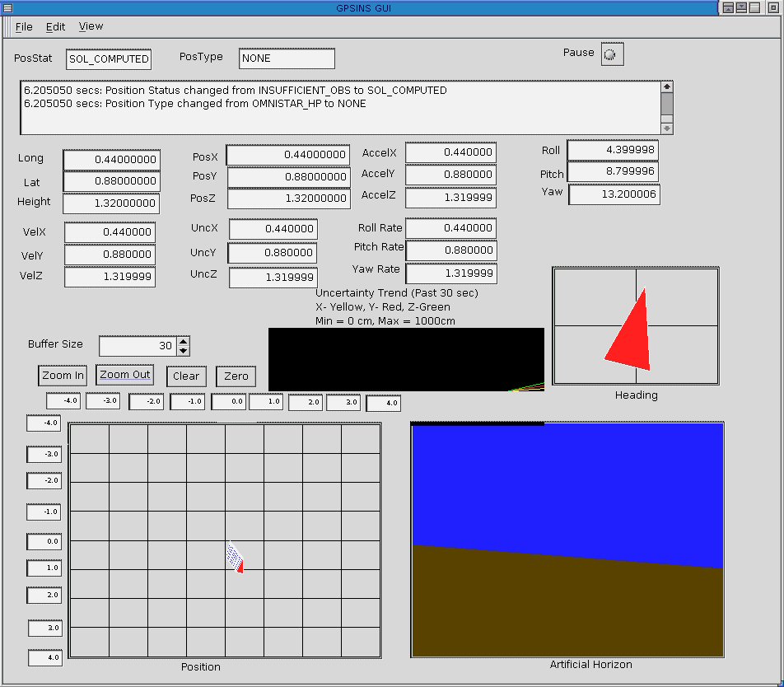Screen dimensions: 784x687
Task: Click the black Uncertainty Trend chart
Action: point(406,359)
